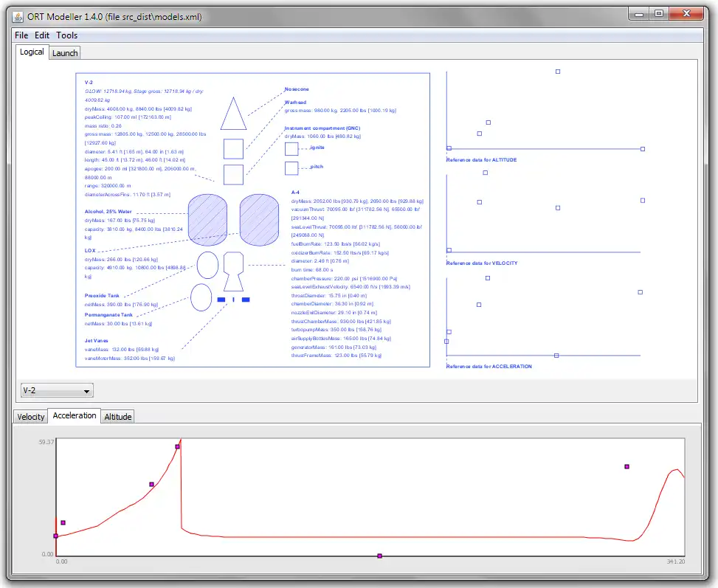Click the Jet Vanes label

tap(96, 341)
